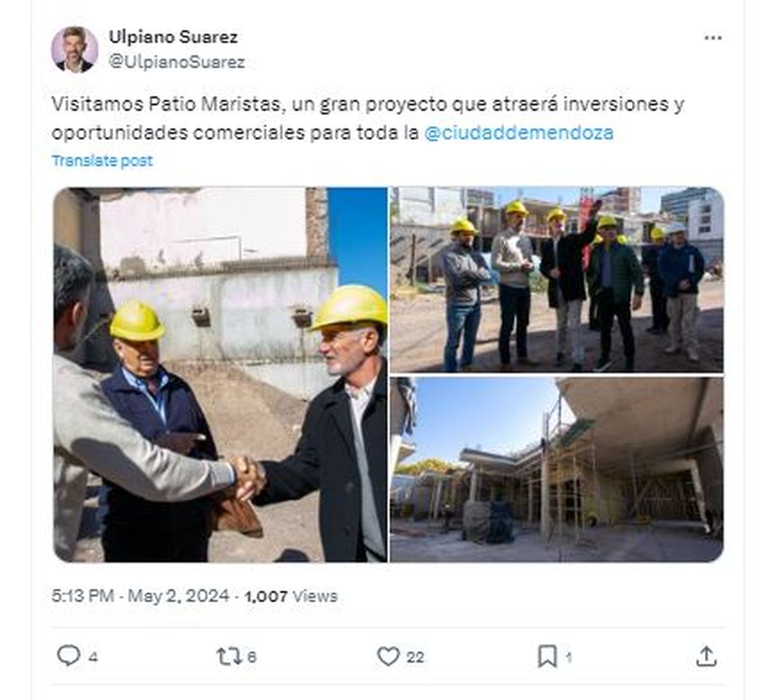Open Ulpiano Suarez profile avatar
The image size is (770, 700).
(x=74, y=49)
